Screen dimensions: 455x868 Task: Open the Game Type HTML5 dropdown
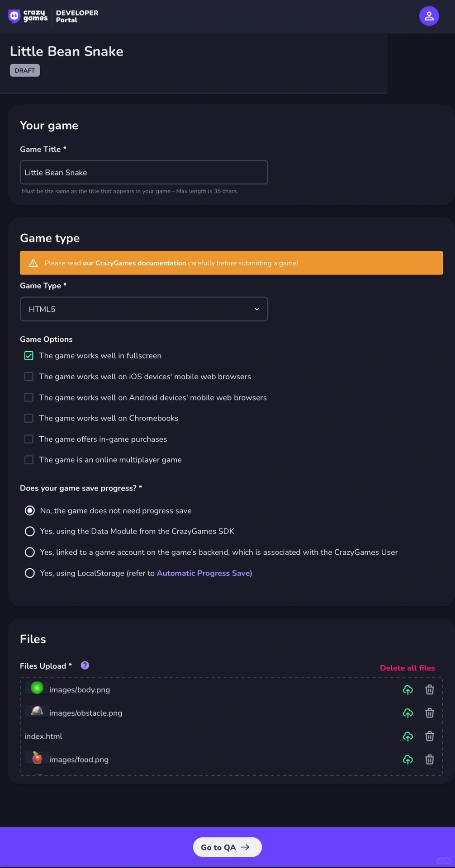(144, 309)
